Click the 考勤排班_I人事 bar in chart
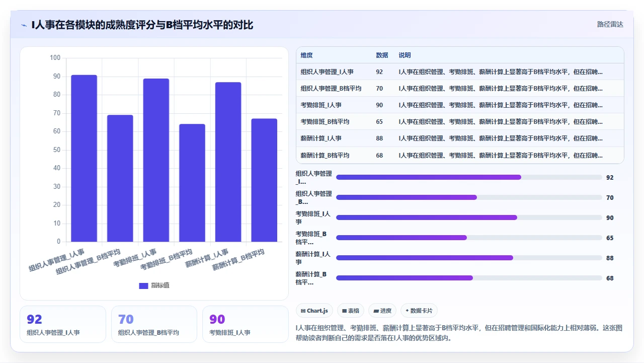 [156, 160]
